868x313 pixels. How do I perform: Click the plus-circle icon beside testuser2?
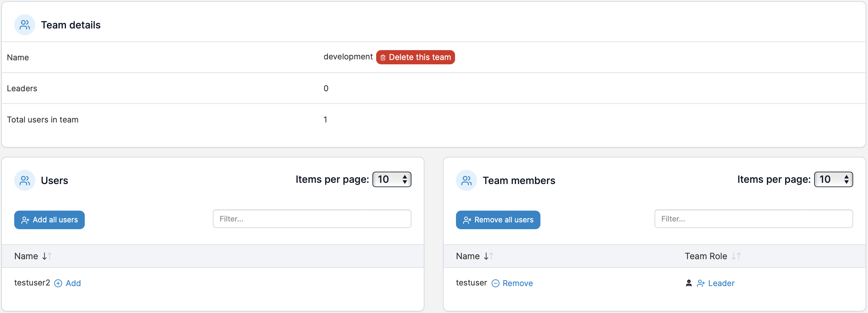coord(58,283)
